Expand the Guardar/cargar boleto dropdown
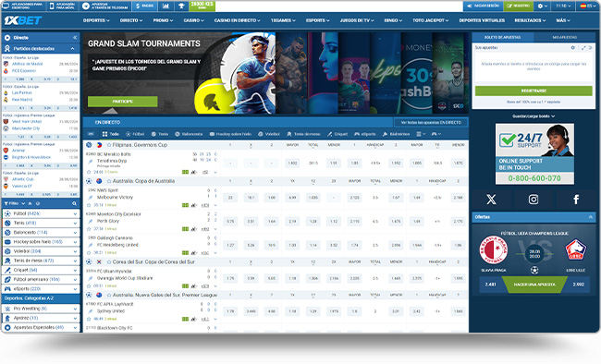The image size is (601, 364). point(534,116)
